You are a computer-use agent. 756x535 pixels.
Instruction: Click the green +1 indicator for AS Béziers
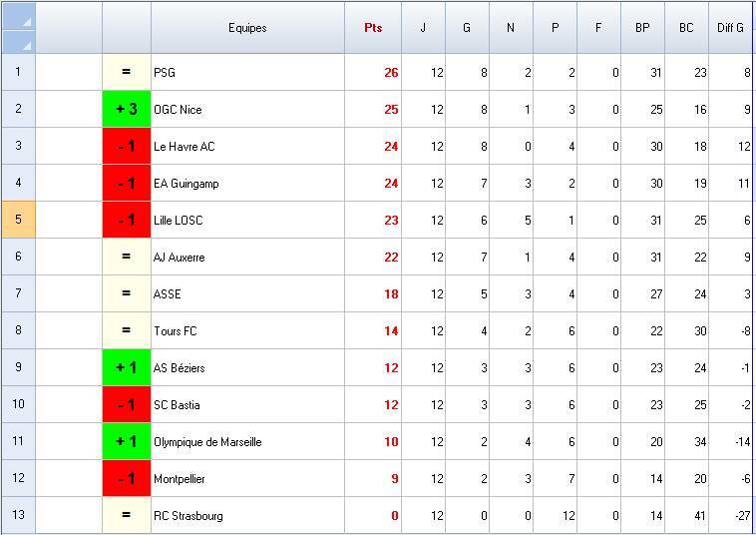(127, 368)
